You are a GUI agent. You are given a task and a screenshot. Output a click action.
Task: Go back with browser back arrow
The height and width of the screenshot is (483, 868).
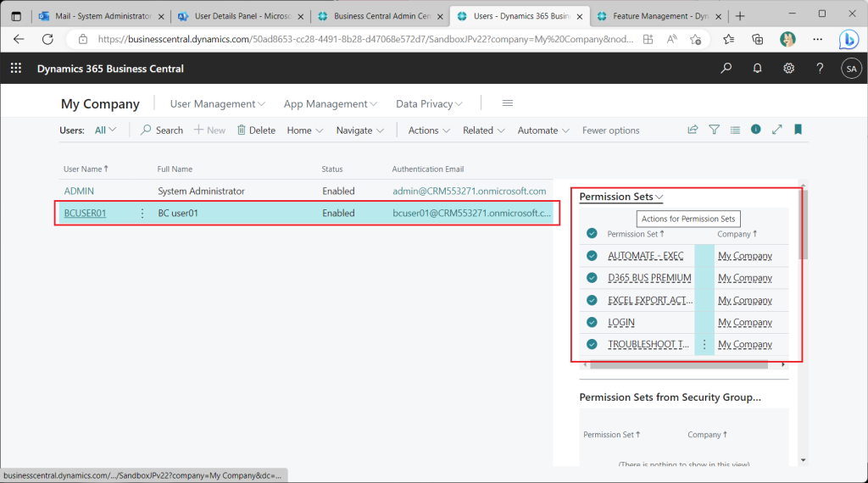click(19, 39)
